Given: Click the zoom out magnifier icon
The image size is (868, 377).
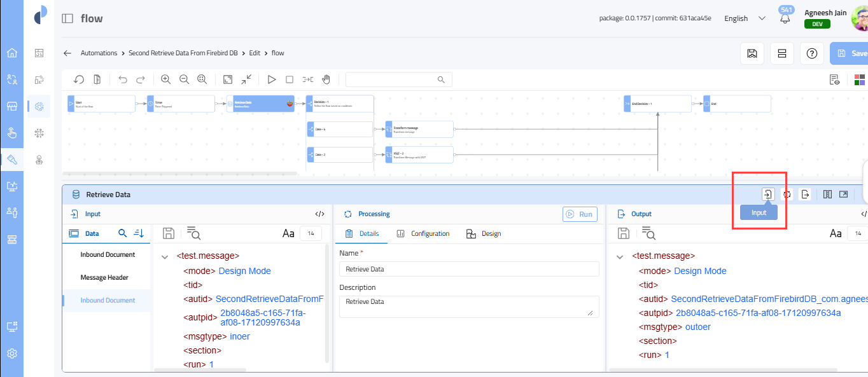Looking at the screenshot, I should pyautogui.click(x=184, y=79).
